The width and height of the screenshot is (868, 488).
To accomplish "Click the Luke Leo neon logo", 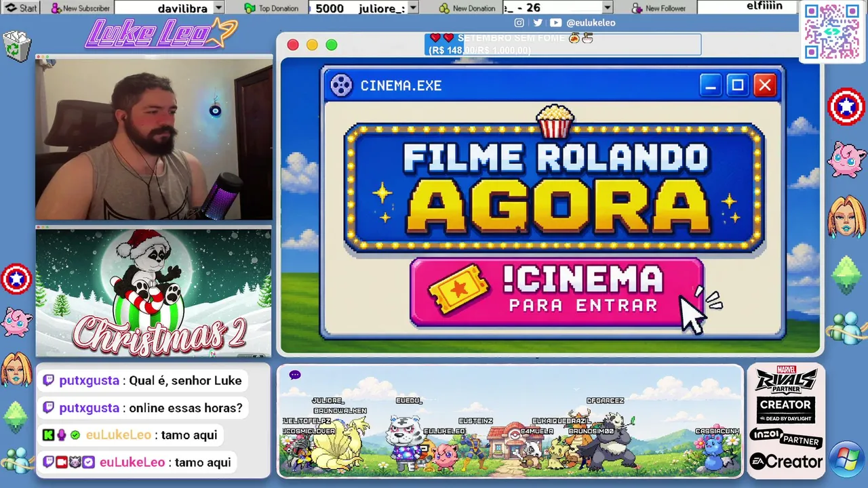I will point(160,34).
